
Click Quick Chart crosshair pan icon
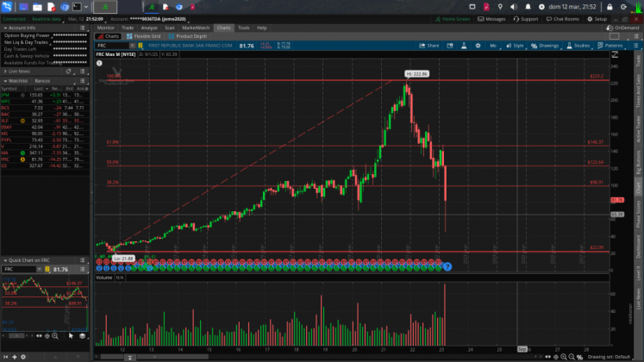(x=47, y=336)
